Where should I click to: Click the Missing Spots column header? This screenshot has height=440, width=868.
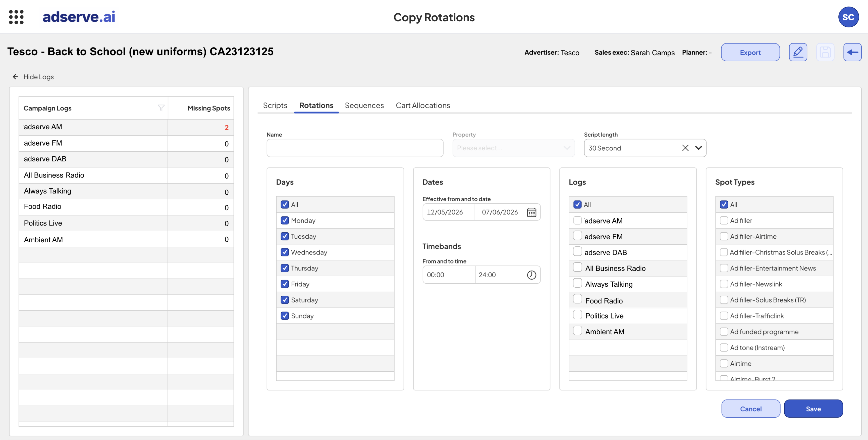[208, 108]
